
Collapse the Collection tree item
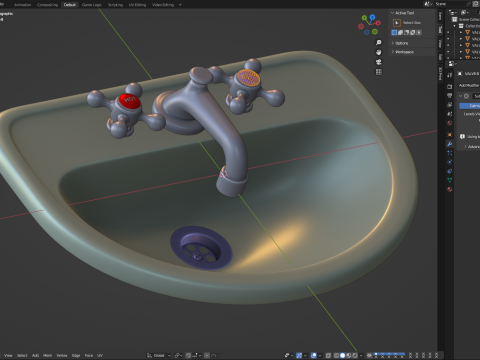point(454,26)
